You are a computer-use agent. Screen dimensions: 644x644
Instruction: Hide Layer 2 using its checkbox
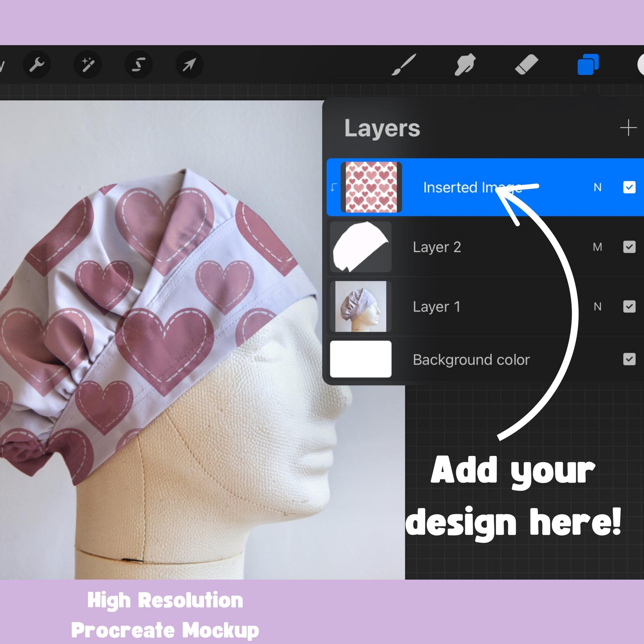(630, 247)
